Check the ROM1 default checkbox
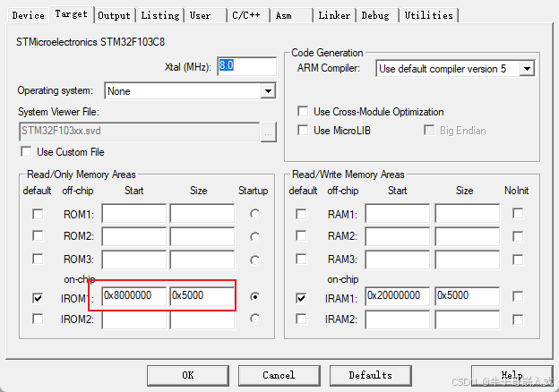This screenshot has width=559, height=392. point(38,214)
